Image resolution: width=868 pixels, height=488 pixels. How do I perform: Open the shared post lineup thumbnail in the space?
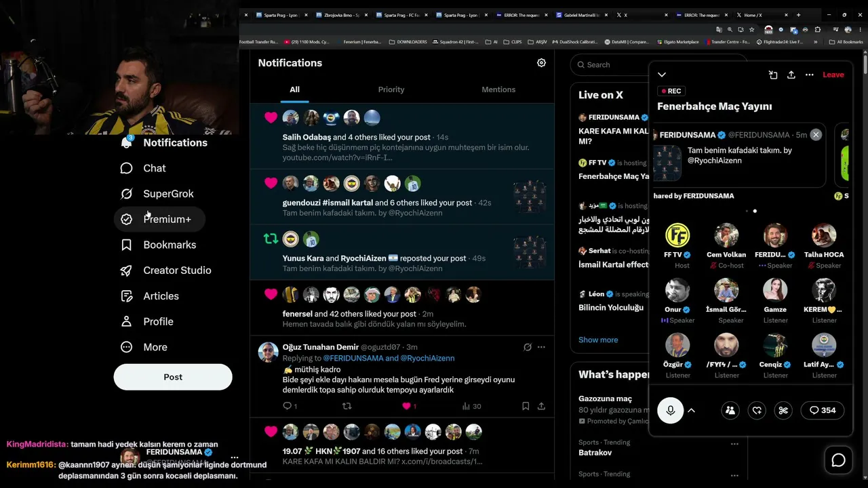point(667,162)
